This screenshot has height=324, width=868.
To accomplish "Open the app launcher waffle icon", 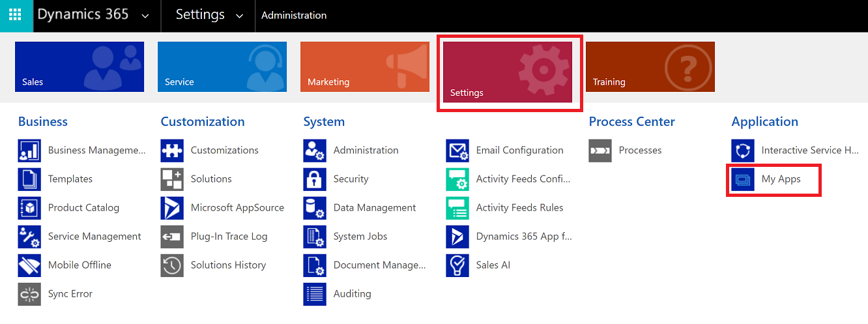I will click(x=16, y=15).
